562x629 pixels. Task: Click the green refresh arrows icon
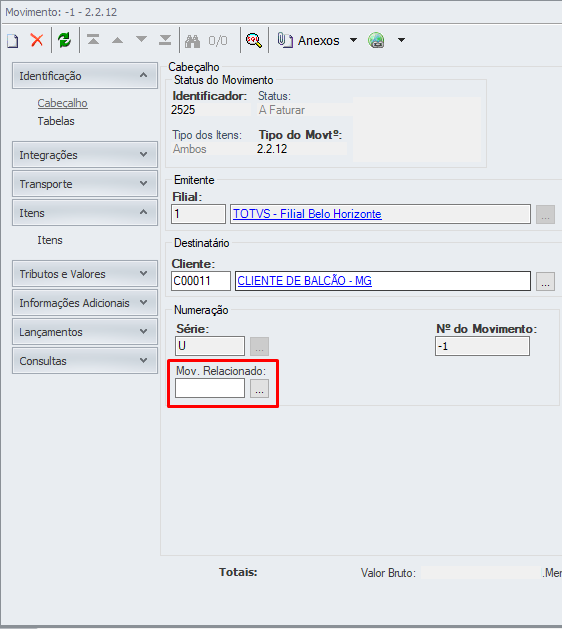click(x=65, y=40)
